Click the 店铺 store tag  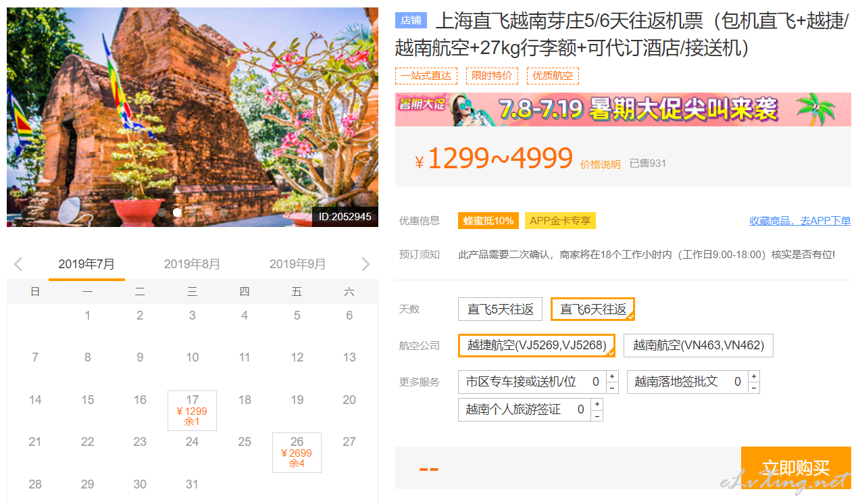(411, 20)
